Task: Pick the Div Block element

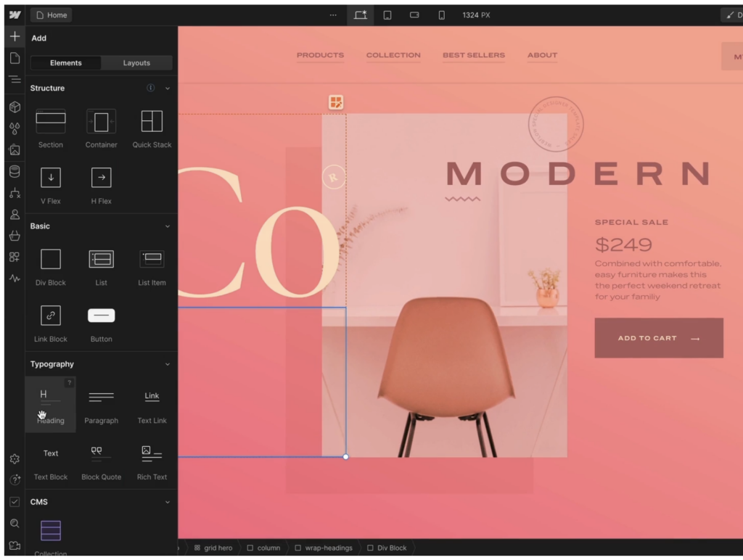Action: (x=51, y=260)
